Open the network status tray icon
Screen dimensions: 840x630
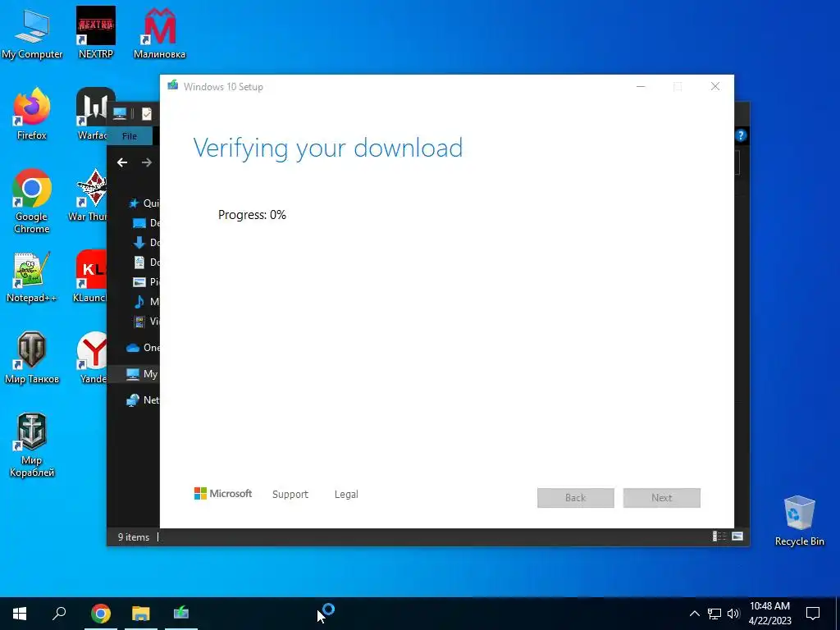tap(714, 614)
